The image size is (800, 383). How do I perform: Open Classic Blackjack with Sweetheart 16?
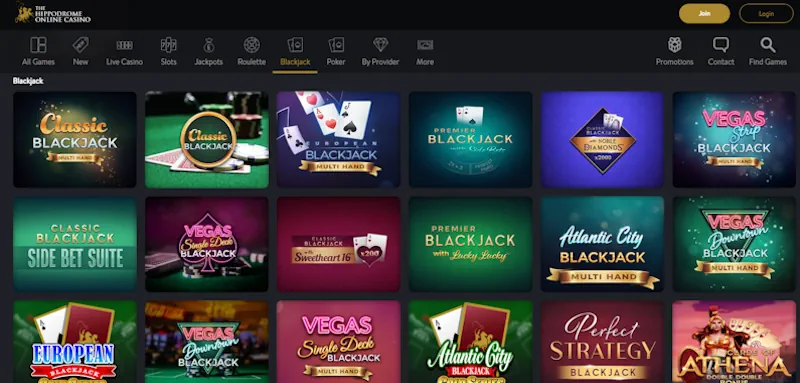click(x=338, y=244)
